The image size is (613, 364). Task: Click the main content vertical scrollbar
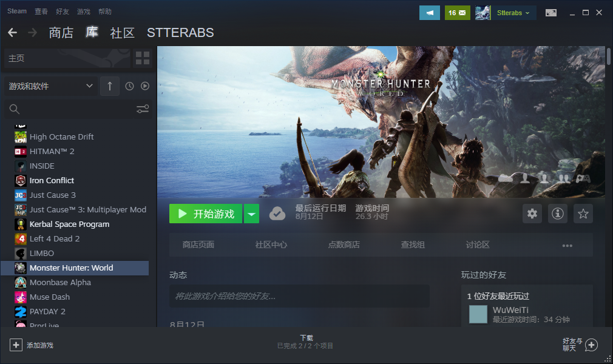[608, 56]
